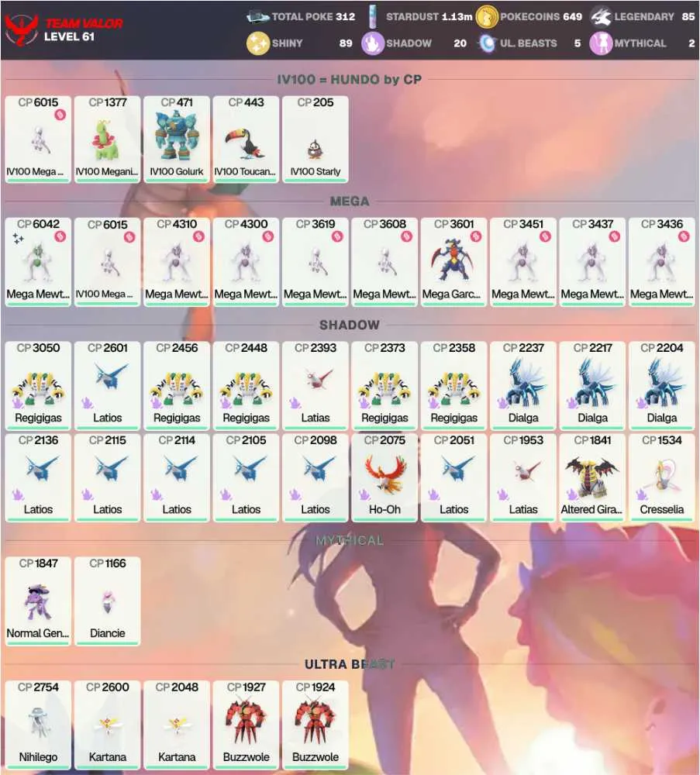Click the 'TEAM VALOR' title text
This screenshot has width=700, height=775.
(x=84, y=23)
